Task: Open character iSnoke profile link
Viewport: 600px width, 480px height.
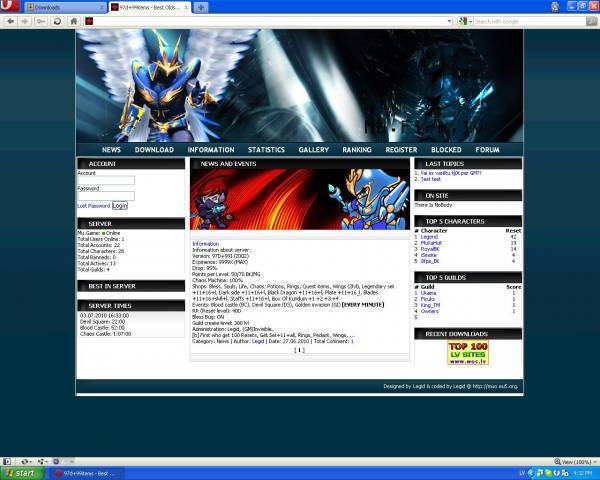Action: tap(429, 255)
